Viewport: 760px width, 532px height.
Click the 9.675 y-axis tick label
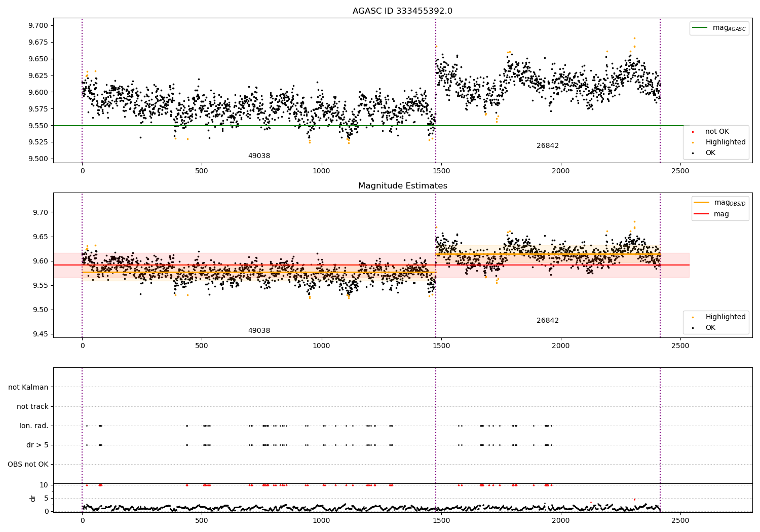37,42
